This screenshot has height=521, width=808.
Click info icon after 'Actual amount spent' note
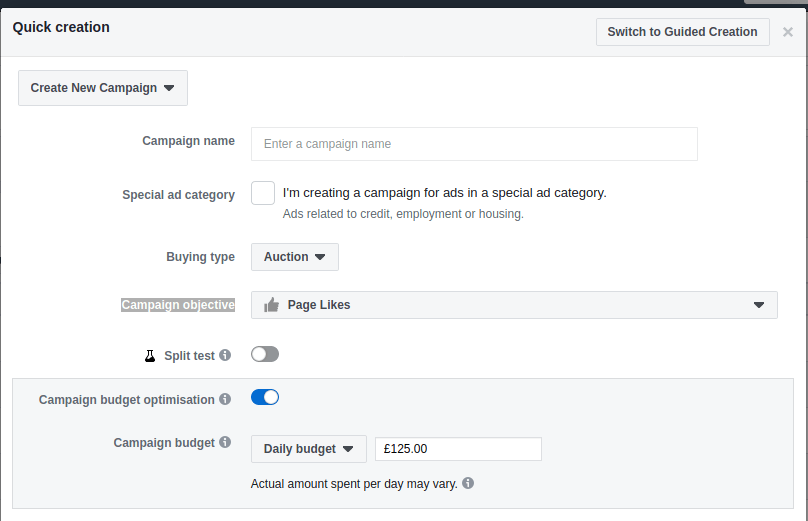click(x=468, y=483)
